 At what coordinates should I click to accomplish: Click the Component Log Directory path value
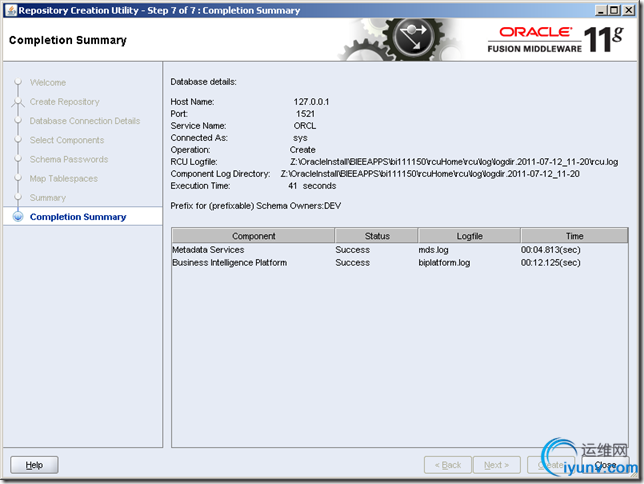click(x=430, y=174)
